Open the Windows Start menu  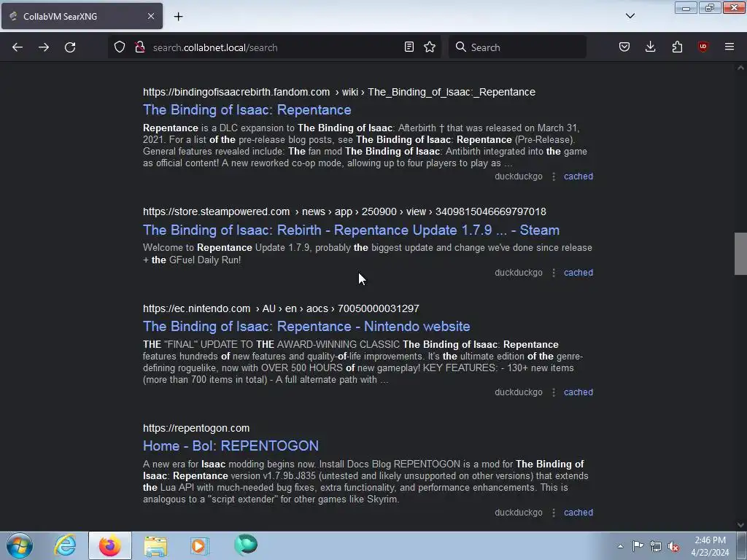[x=20, y=545]
